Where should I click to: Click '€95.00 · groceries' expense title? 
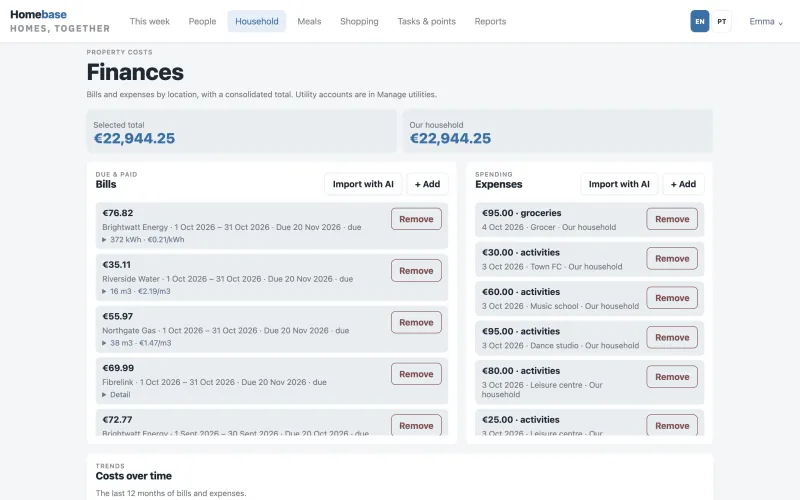point(521,213)
